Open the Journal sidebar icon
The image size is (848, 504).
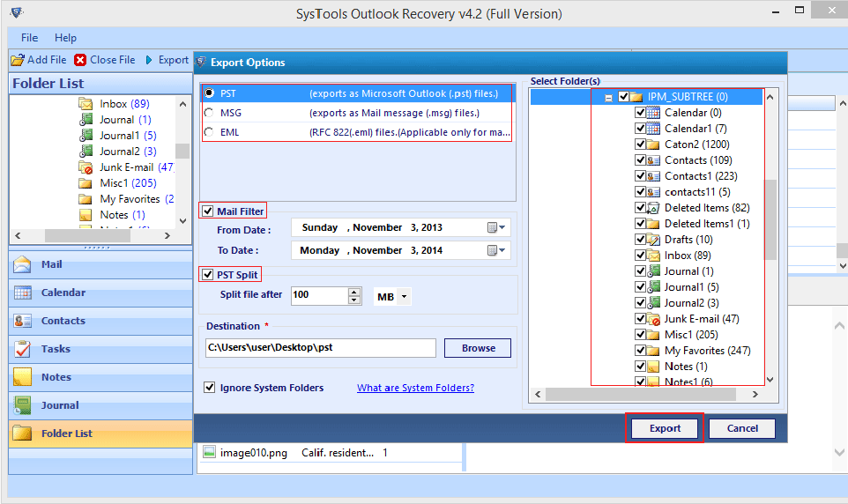pos(24,405)
